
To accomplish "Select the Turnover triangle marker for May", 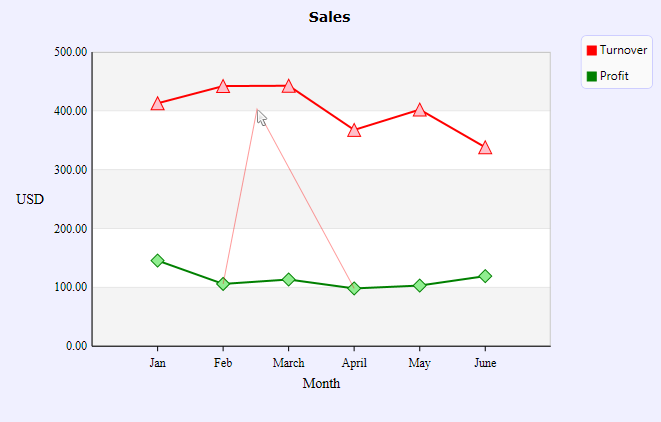I will tap(420, 110).
